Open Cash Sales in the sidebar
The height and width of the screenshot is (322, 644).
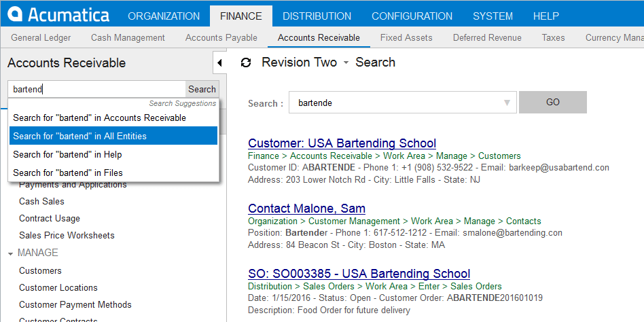pyautogui.click(x=41, y=202)
